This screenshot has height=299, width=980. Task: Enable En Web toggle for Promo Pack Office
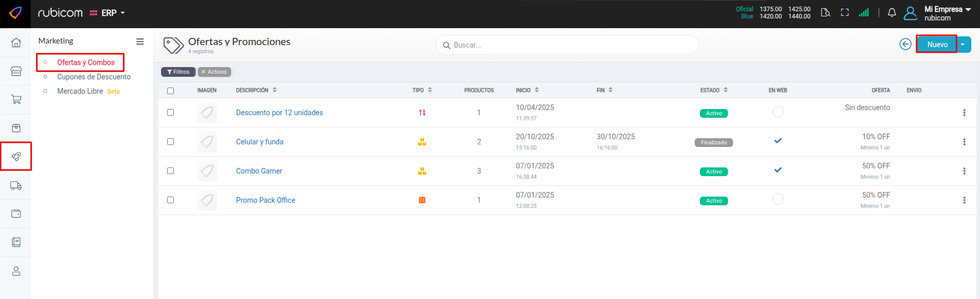[x=778, y=200]
